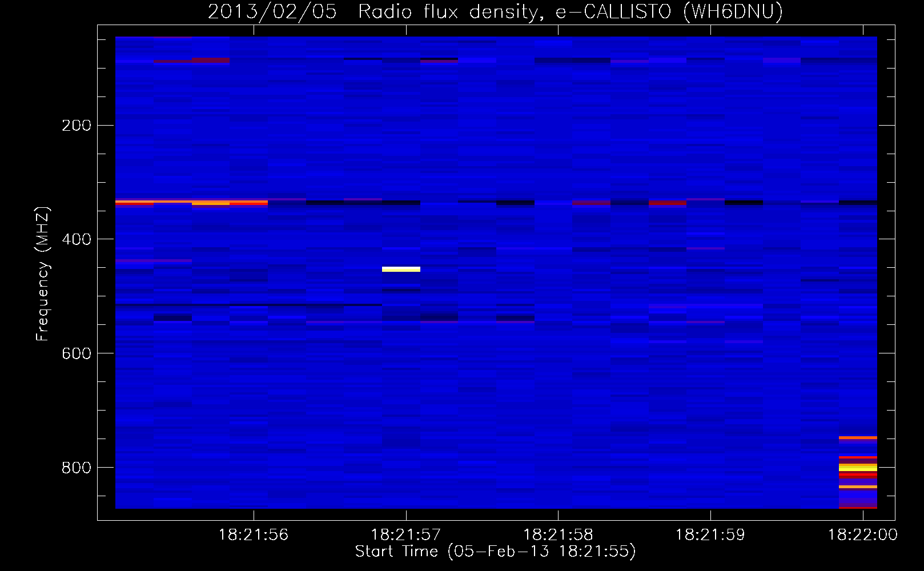Click the plot title with station WH6DNU
This screenshot has width=924, height=571.
pos(495,11)
